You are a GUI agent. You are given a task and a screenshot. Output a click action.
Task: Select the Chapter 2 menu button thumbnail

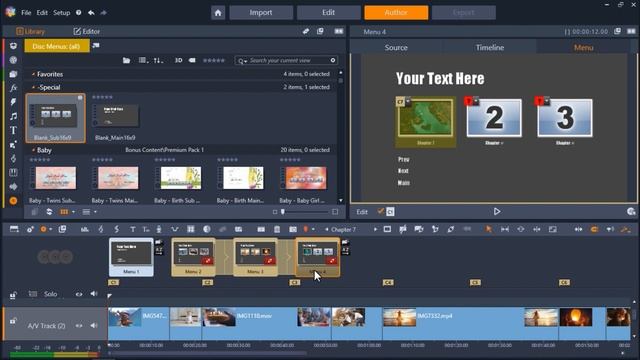pyautogui.click(x=494, y=118)
